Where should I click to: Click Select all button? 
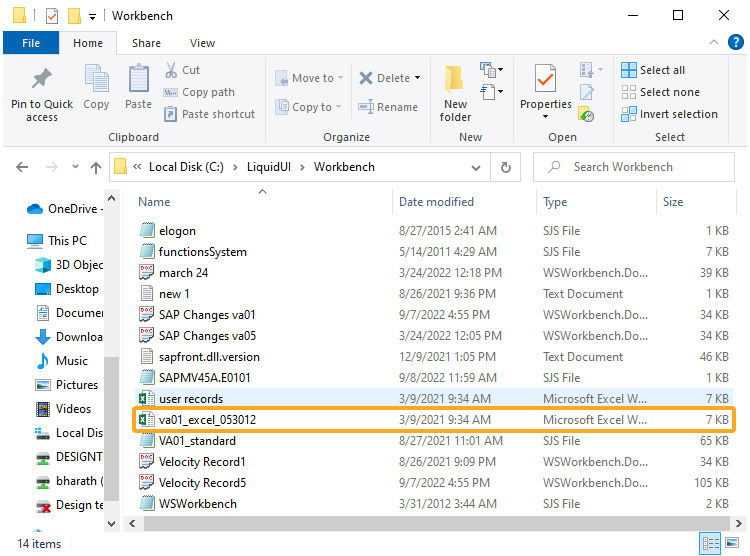[x=653, y=70]
